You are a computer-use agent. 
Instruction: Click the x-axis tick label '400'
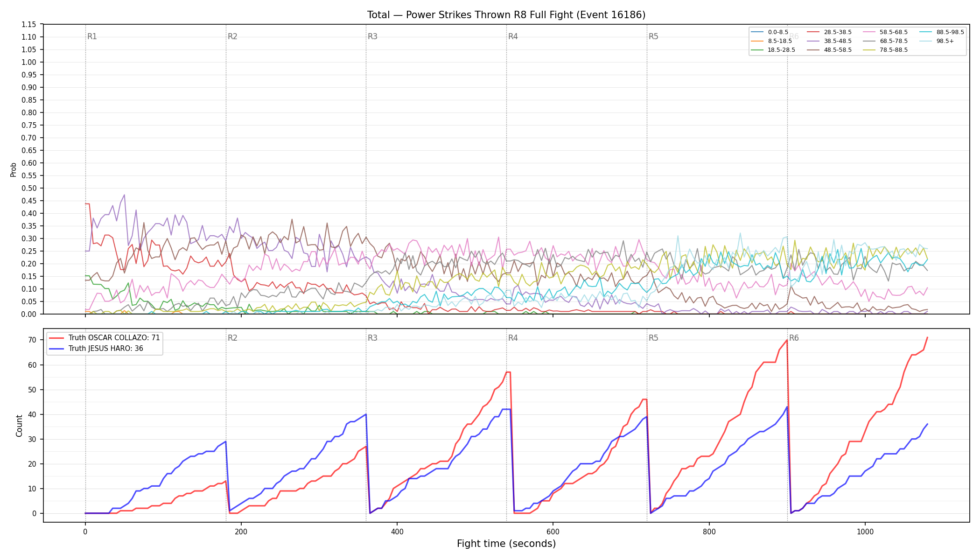[397, 532]
